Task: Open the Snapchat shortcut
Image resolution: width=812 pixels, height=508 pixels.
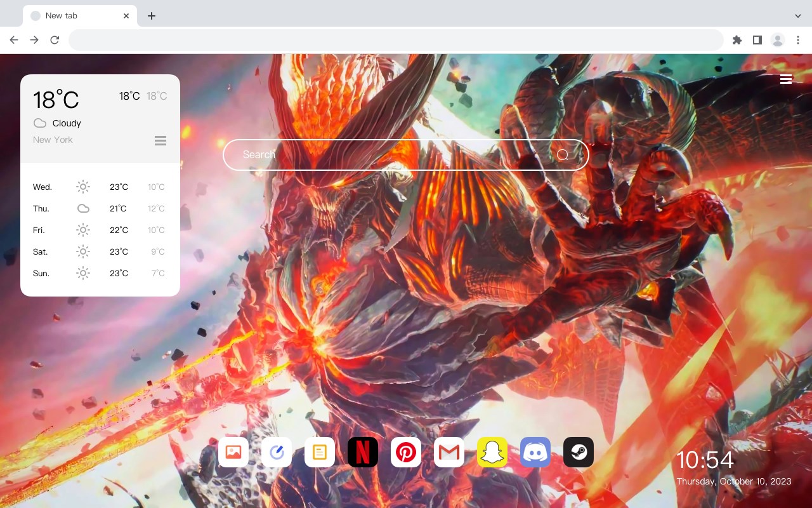Action: pos(492,452)
